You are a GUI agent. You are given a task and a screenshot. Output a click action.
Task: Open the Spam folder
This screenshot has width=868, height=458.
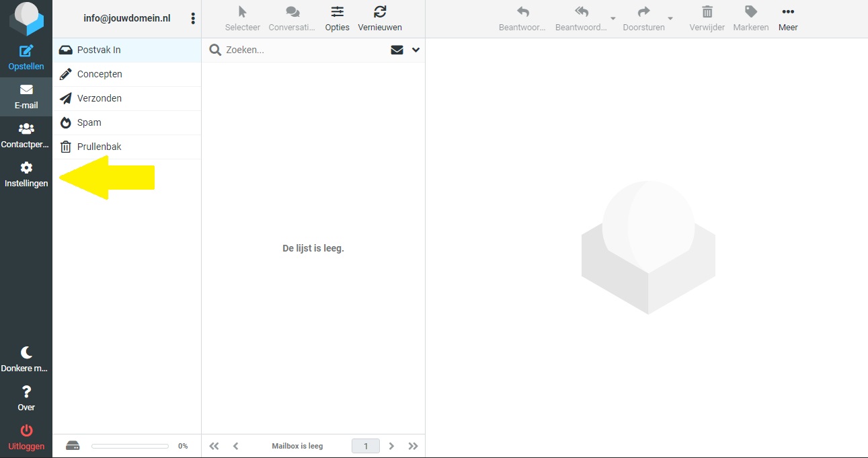127,122
